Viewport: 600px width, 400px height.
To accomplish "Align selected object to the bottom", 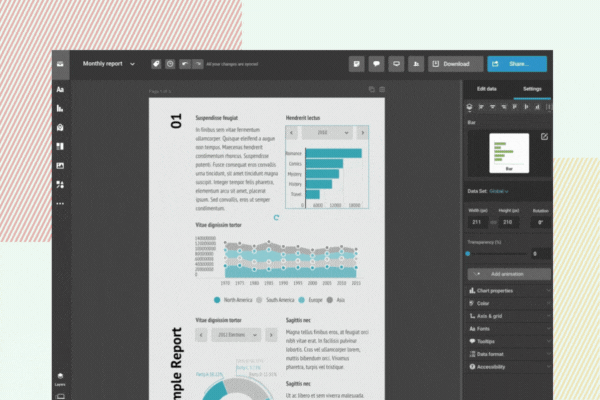I will tap(538, 107).
